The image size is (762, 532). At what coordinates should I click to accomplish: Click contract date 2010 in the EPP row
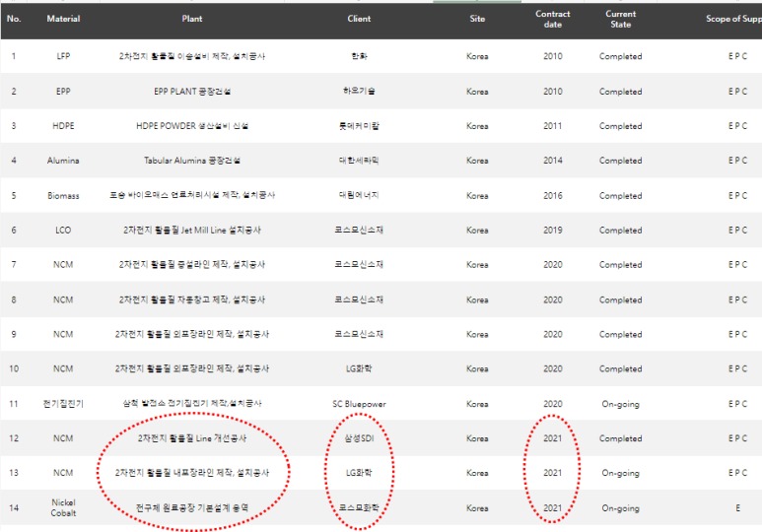click(553, 92)
